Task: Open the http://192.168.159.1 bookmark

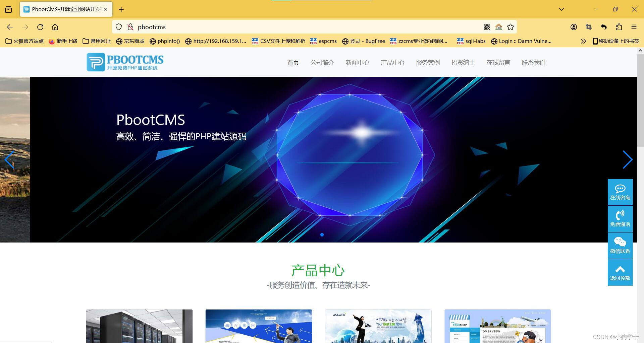Action: 216,41
